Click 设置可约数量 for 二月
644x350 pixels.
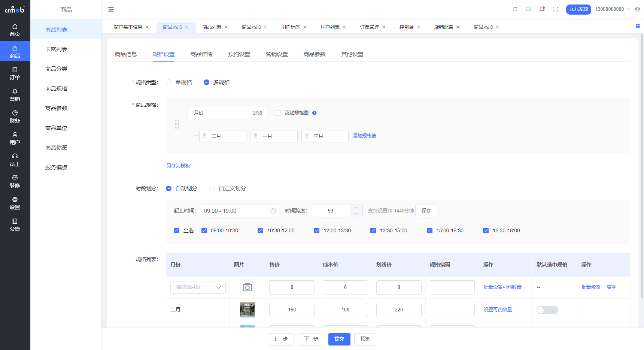coord(498,310)
